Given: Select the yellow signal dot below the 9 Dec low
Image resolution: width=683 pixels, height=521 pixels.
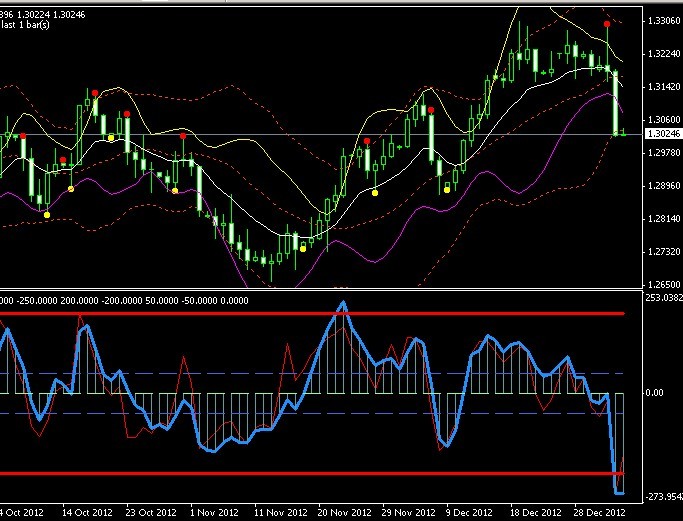Looking at the screenshot, I should [447, 189].
